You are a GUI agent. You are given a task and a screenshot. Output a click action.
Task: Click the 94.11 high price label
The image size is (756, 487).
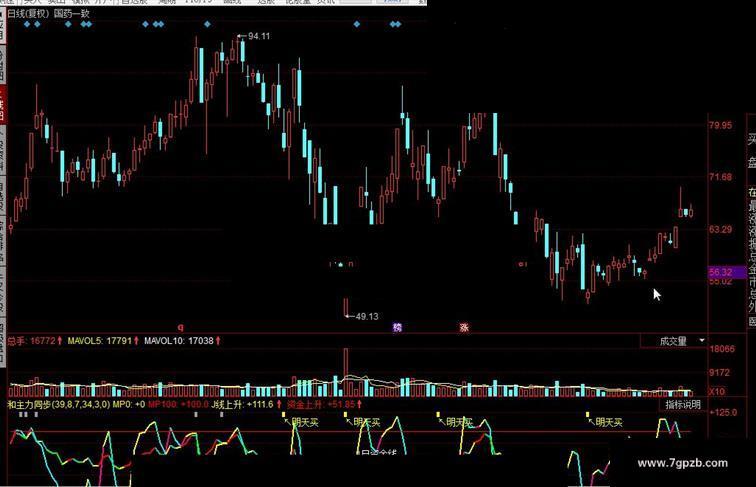259,36
